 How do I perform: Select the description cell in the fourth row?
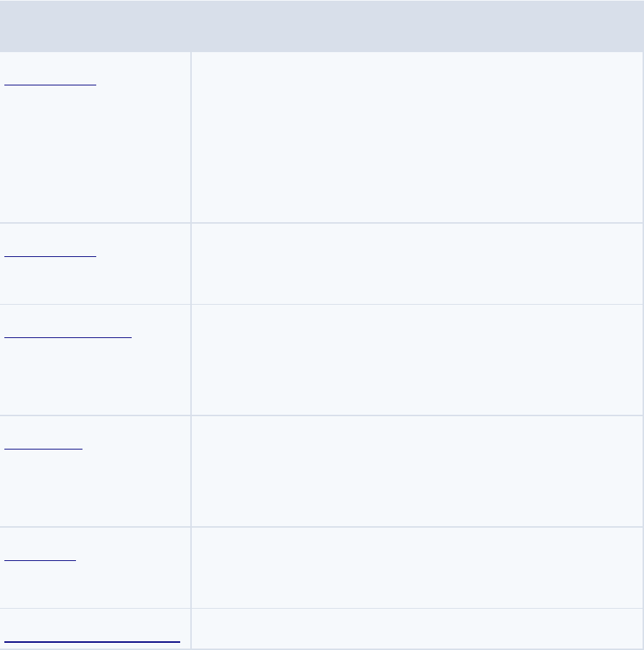[x=417, y=471]
